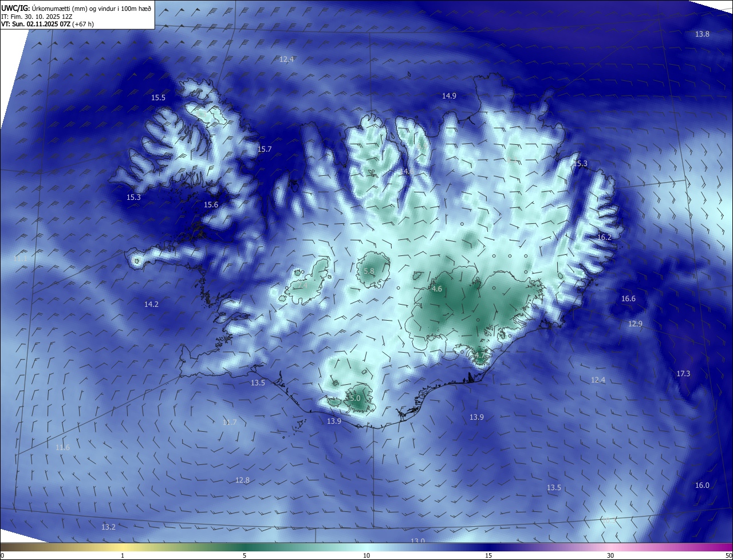This screenshot has height=560, width=733.
Task: Click the 4.7 value label
Action: [x=480, y=356]
